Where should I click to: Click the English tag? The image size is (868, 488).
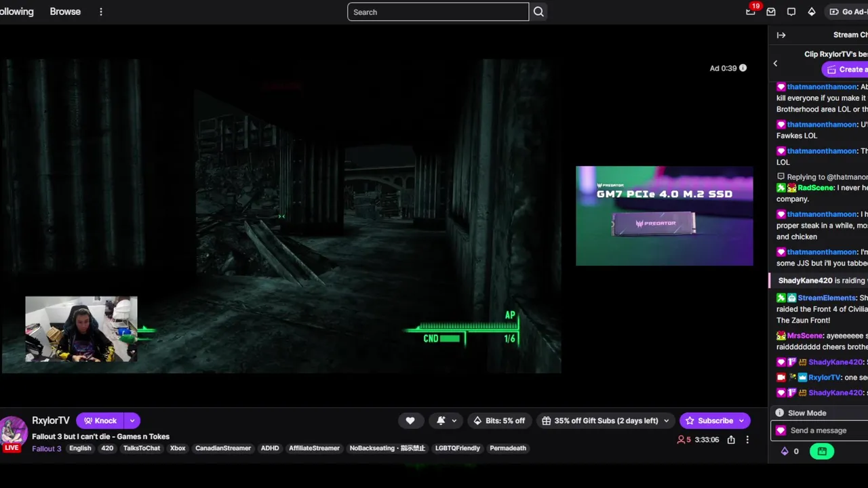click(80, 448)
